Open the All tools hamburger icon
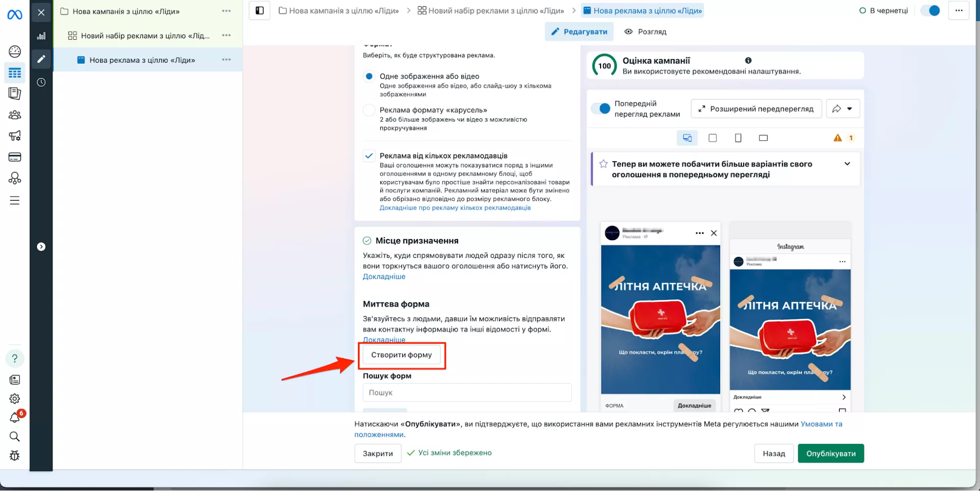 point(15,200)
